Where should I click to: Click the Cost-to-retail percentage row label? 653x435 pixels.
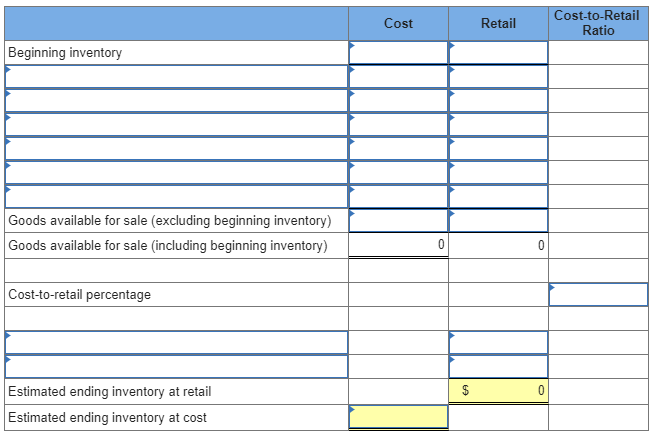80,295
